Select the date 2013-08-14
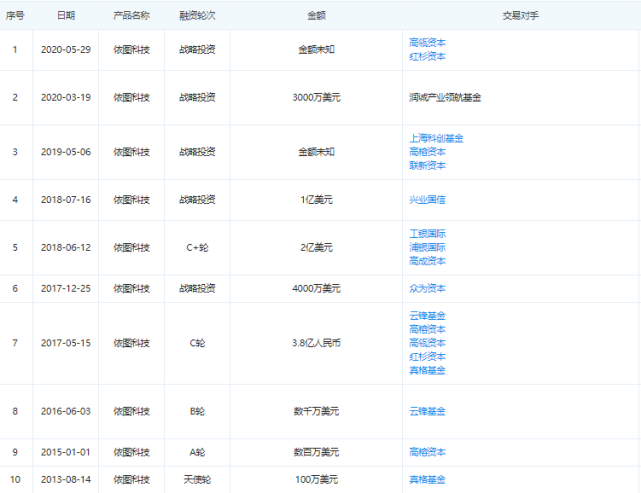 click(x=66, y=479)
